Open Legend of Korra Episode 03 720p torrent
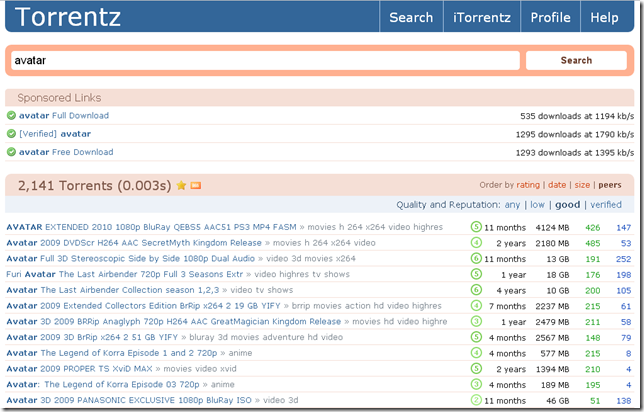This screenshot has height=412, width=644. [103, 384]
